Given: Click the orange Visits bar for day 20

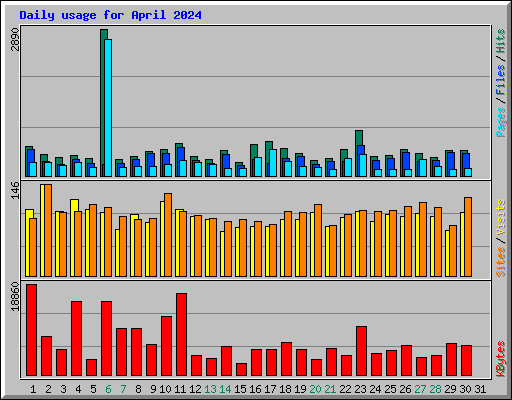Looking at the screenshot, I should [x=318, y=240].
